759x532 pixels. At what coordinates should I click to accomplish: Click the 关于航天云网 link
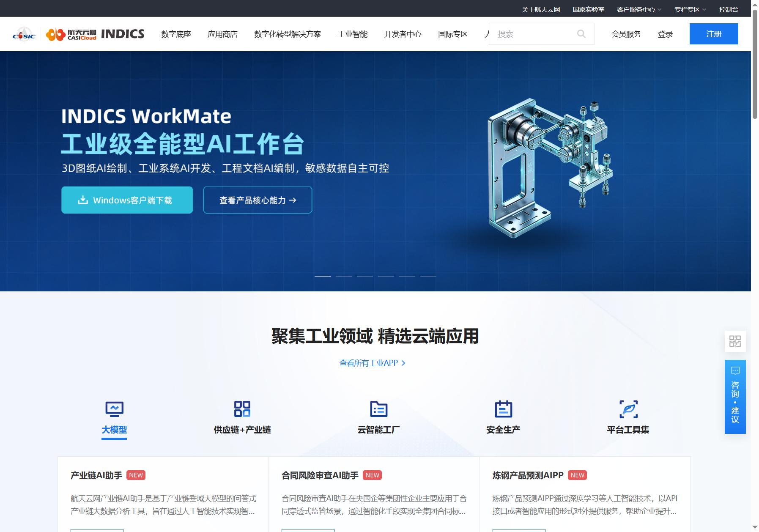tap(541, 9)
